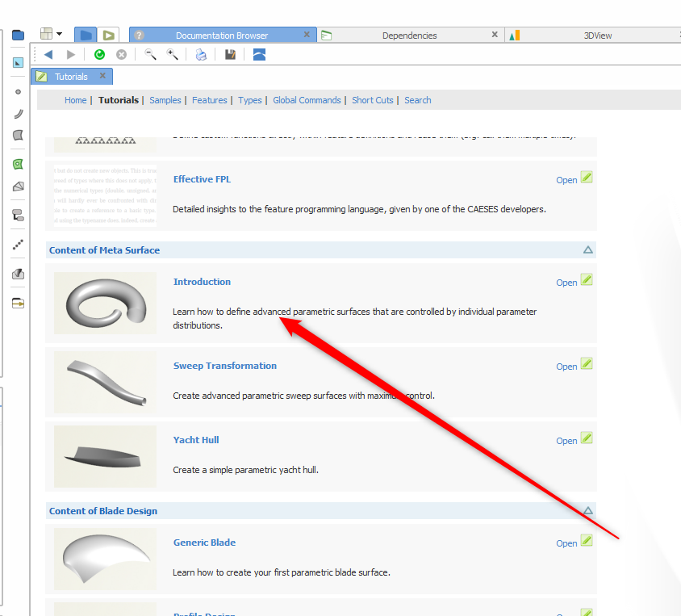Stop loading the documentation page

point(122,55)
